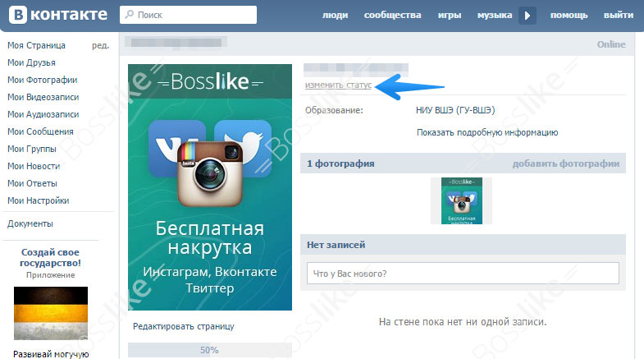644x359 pixels.
Task: Open Мои Новости
Action: 34,166
